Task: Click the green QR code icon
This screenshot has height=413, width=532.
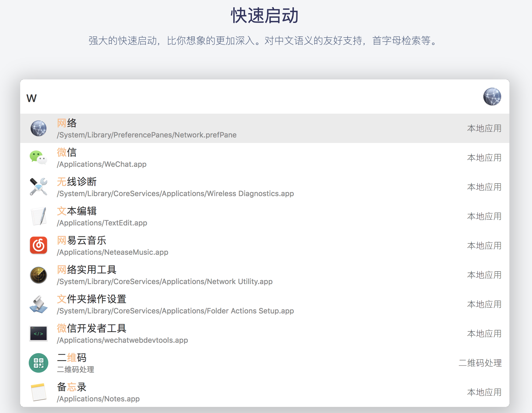Action: [x=39, y=363]
